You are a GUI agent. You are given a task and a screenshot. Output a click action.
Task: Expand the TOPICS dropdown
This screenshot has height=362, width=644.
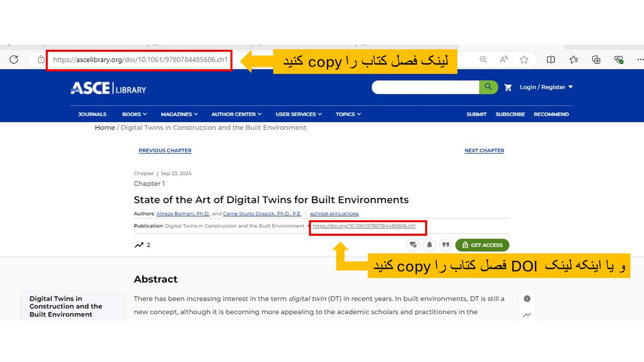coord(348,114)
